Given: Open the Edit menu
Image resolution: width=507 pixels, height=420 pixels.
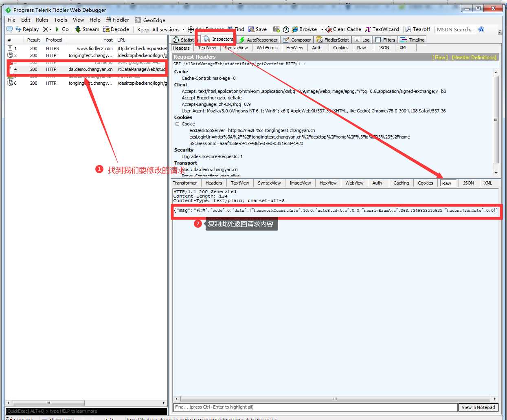Looking at the screenshot, I should [x=26, y=20].
